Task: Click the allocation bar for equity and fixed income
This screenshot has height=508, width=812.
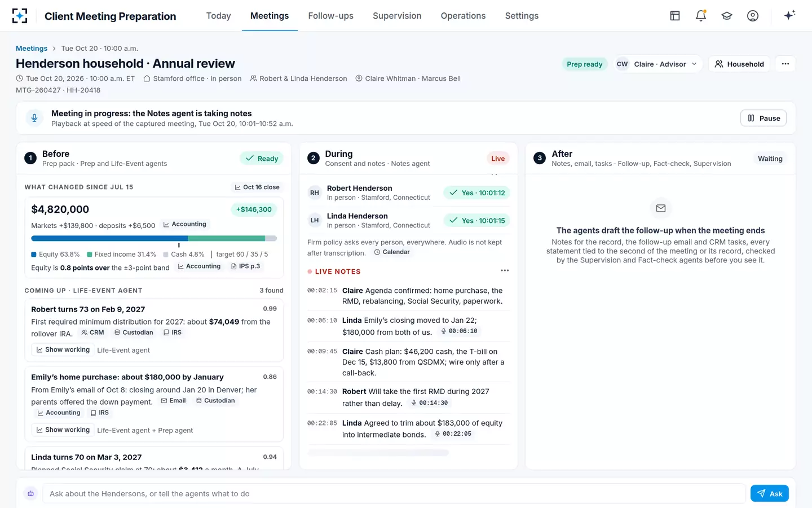Action: point(154,238)
